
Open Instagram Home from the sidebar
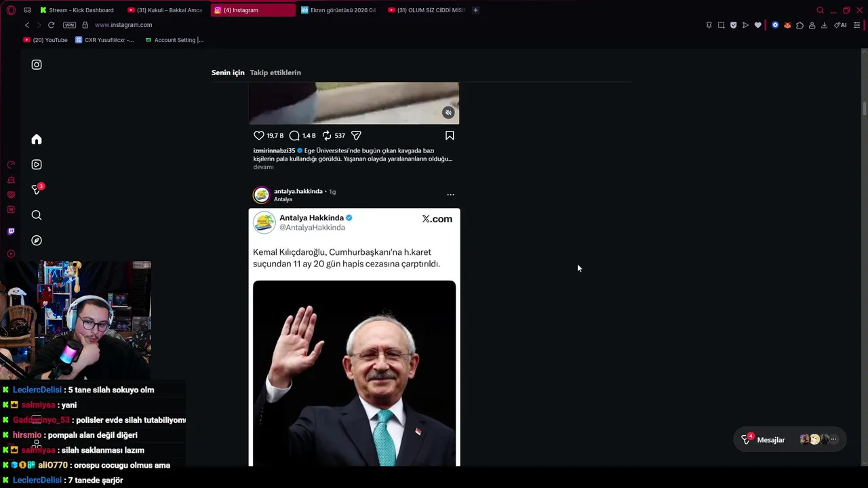pos(37,140)
